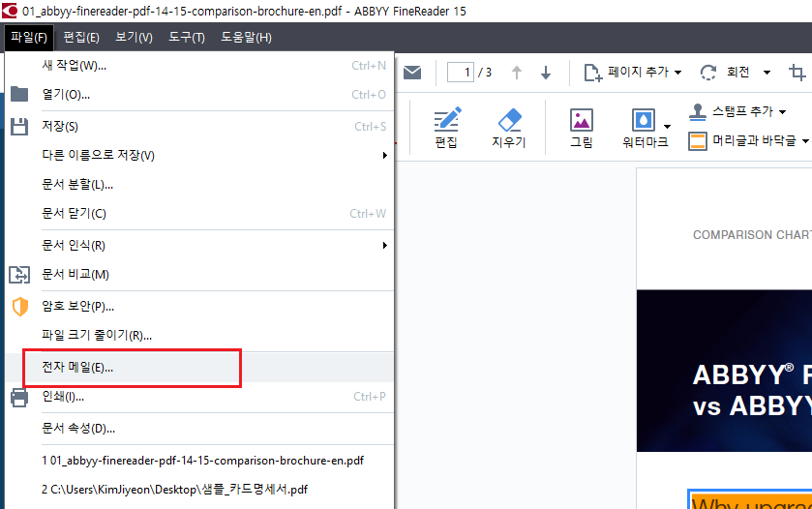812x509 pixels.
Task: Choose 저장(S) from File menu
Action: [199, 127]
